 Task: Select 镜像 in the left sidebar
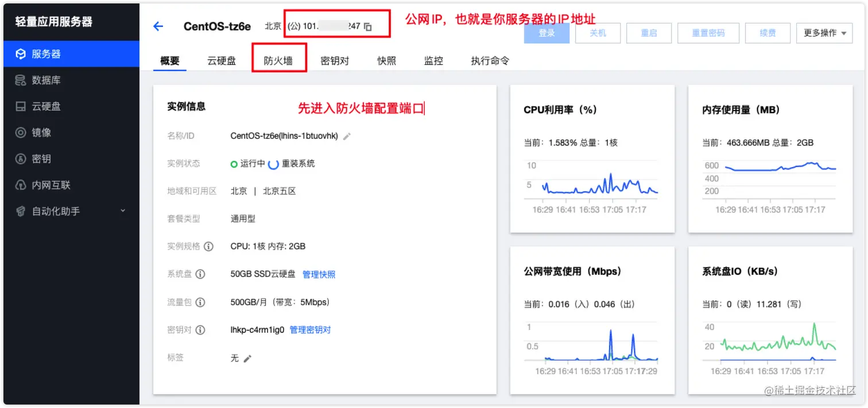pyautogui.click(x=71, y=133)
